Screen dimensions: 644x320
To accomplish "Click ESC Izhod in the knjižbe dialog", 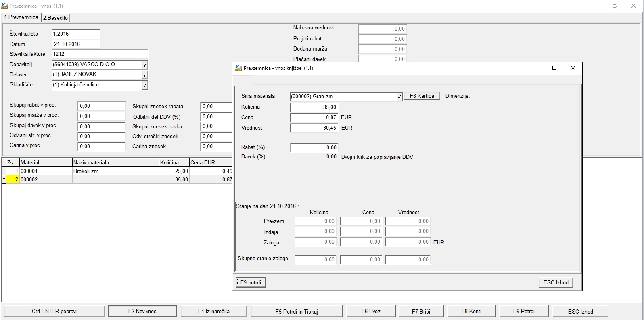I will [x=556, y=282].
